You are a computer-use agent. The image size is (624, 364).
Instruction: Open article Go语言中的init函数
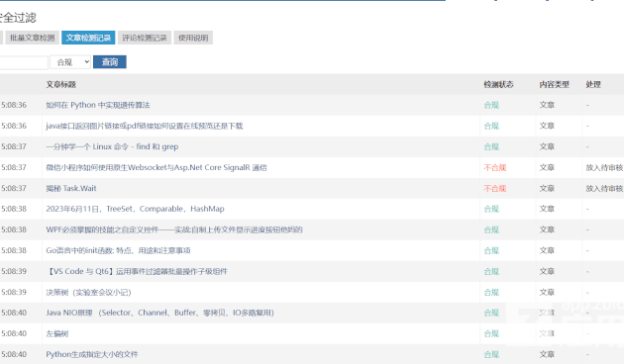coord(118,250)
